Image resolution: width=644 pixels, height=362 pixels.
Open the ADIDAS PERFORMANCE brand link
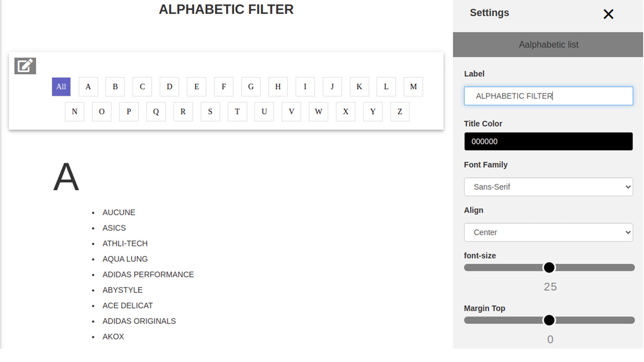[x=148, y=275]
